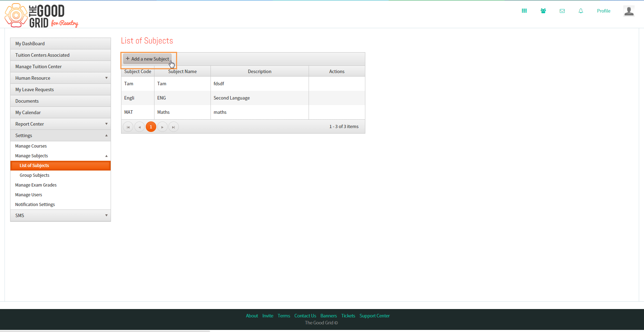Go to previous page of subjects
Viewport: 644px width, 332px height.
point(140,127)
